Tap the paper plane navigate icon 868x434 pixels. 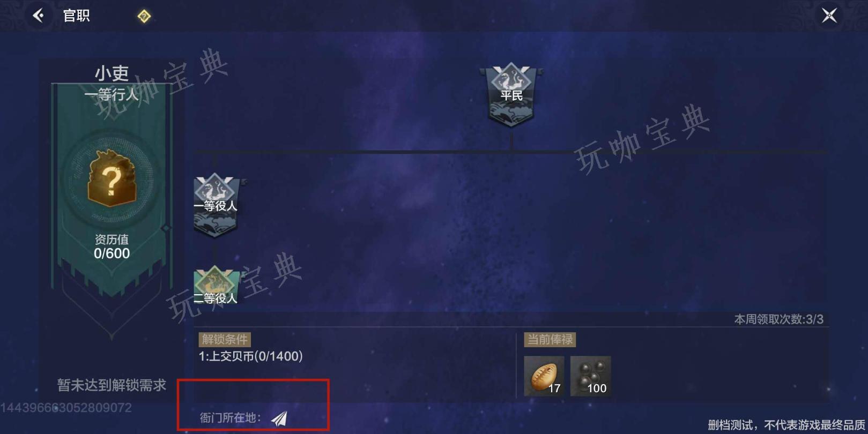pyautogui.click(x=279, y=418)
